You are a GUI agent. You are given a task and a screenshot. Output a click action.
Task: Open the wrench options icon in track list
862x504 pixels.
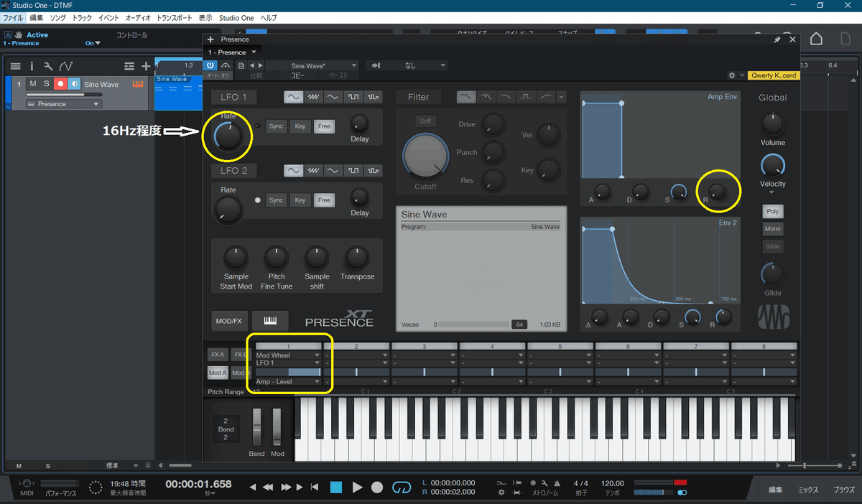(47, 66)
